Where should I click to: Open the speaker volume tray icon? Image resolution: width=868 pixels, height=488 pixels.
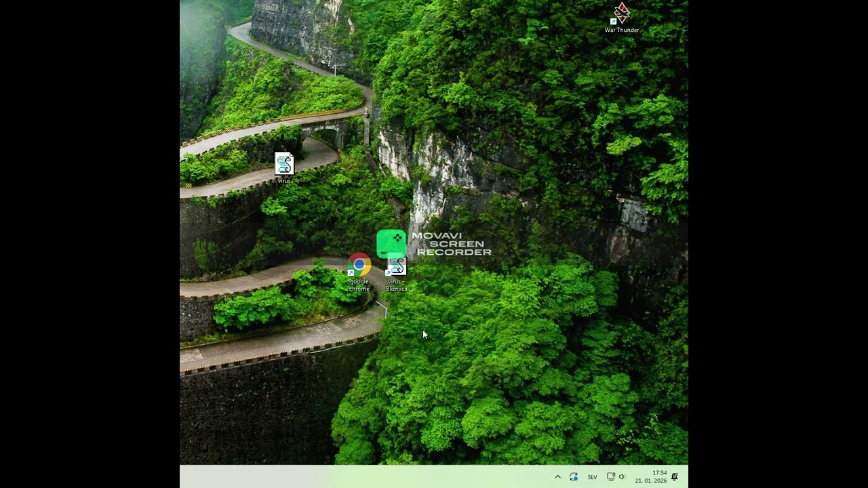tap(622, 476)
